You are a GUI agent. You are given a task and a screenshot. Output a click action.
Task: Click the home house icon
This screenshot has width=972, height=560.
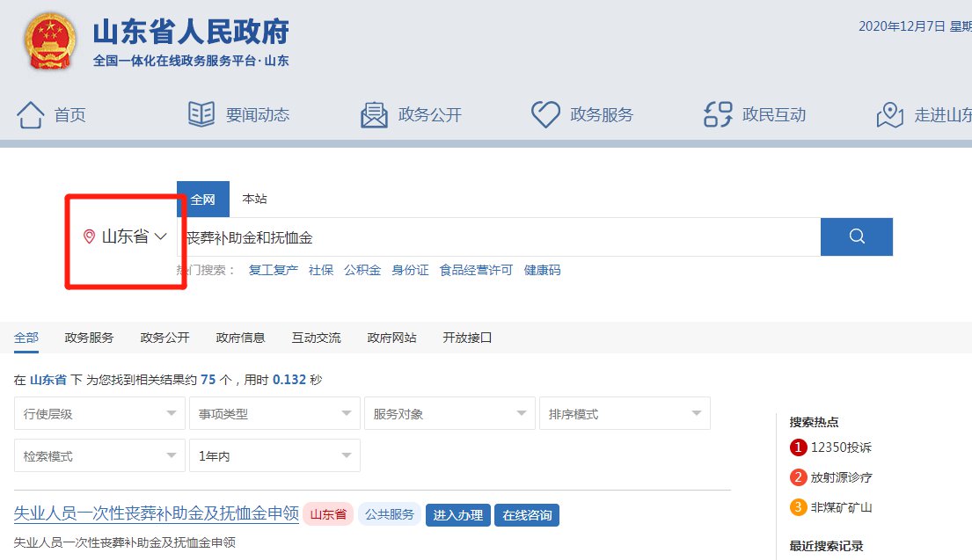(x=31, y=114)
